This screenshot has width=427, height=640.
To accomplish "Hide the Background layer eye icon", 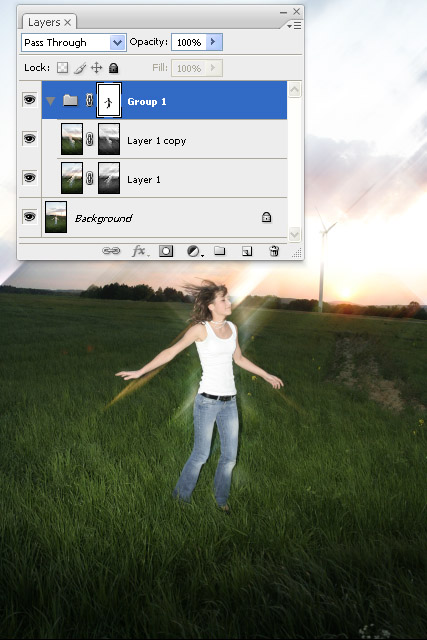I will click(x=29, y=216).
